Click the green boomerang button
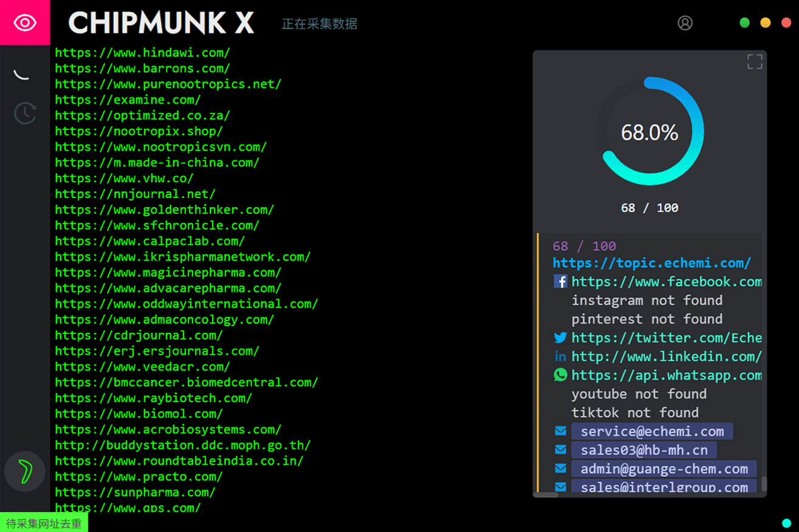799x532 pixels. [x=25, y=471]
